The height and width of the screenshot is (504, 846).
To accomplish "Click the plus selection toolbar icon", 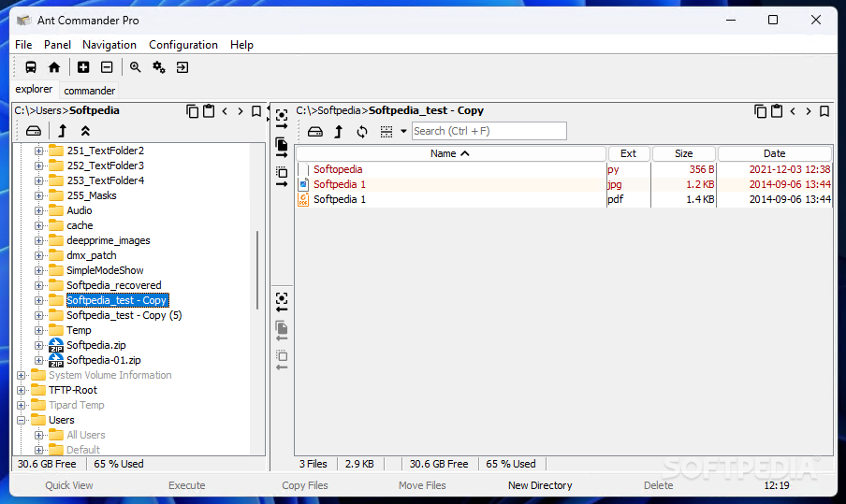I will (x=83, y=67).
